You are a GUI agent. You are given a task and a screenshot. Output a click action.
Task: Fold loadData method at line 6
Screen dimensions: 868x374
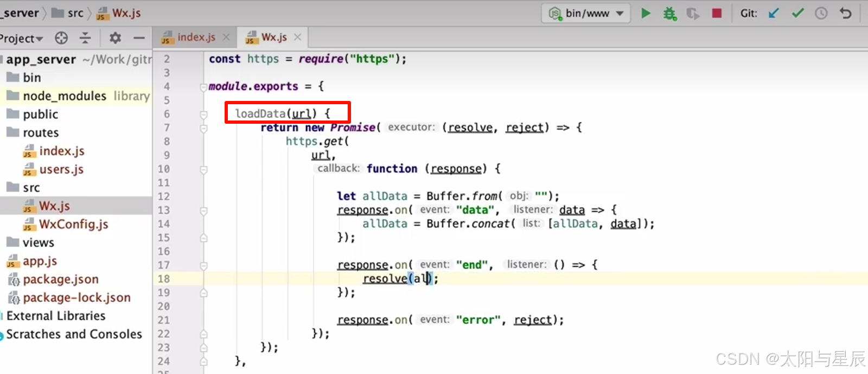click(x=203, y=115)
